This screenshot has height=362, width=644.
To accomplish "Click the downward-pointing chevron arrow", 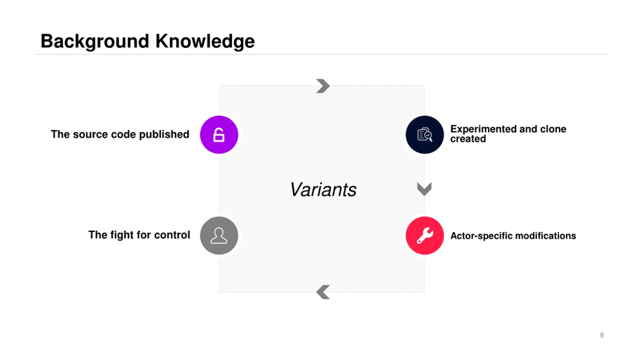I will point(424,189).
